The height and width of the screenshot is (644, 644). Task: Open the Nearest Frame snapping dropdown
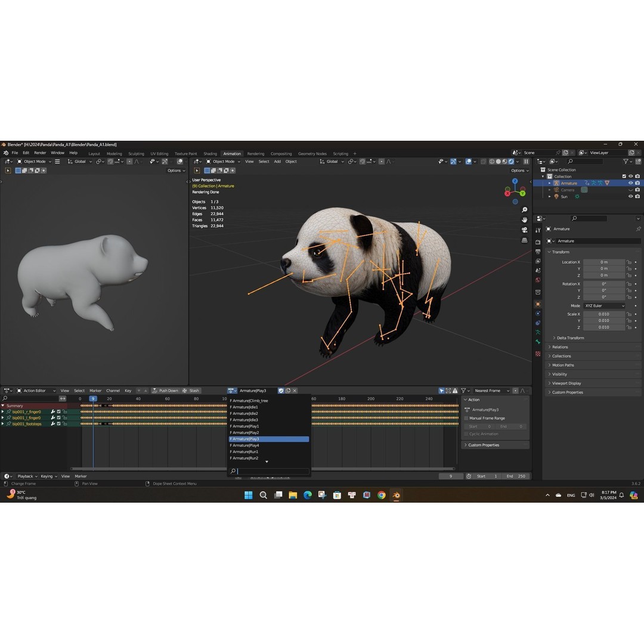(491, 391)
